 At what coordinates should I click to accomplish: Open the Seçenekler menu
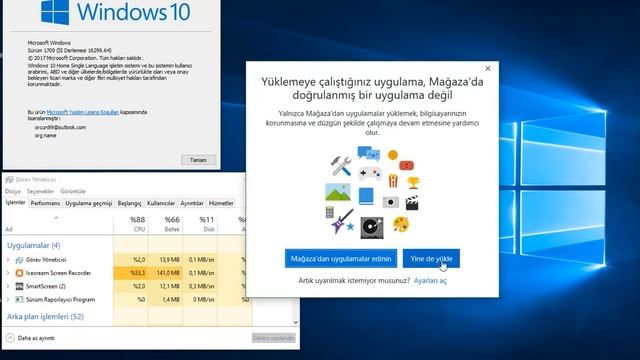pyautogui.click(x=40, y=191)
